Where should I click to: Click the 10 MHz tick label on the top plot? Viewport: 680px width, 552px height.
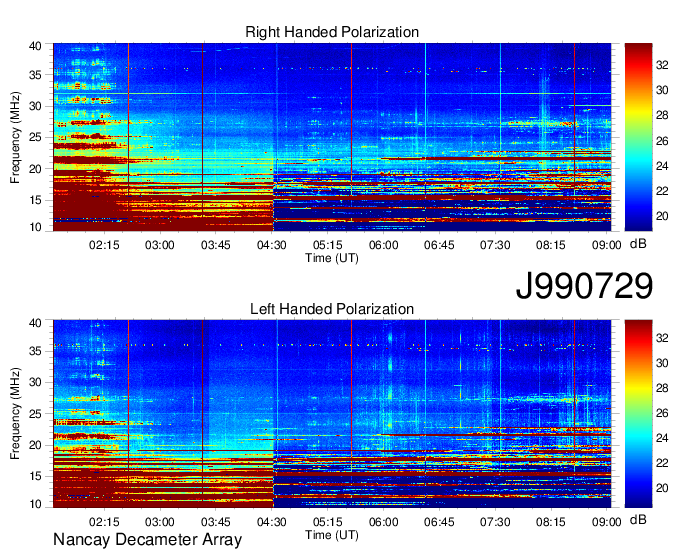point(35,227)
